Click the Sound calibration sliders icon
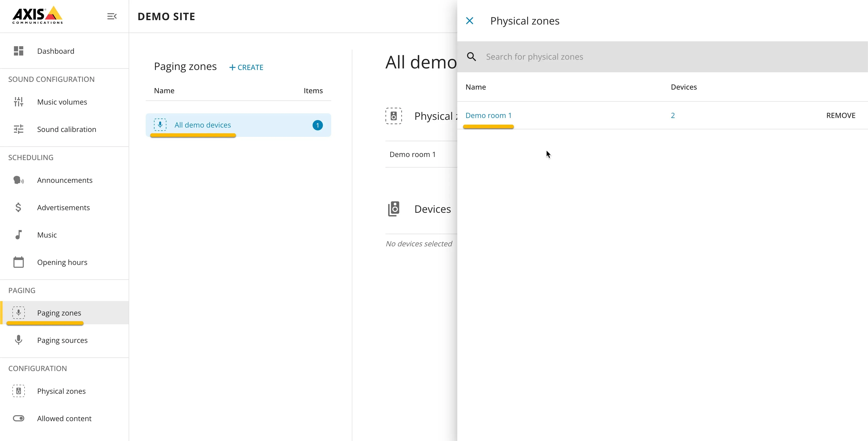The width and height of the screenshot is (868, 441). coord(19,129)
